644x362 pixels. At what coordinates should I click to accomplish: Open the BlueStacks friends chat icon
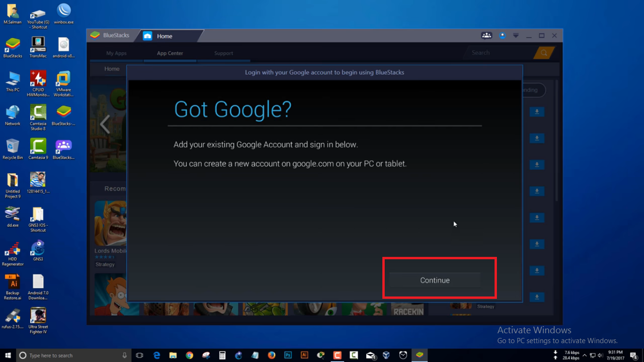[x=487, y=35]
